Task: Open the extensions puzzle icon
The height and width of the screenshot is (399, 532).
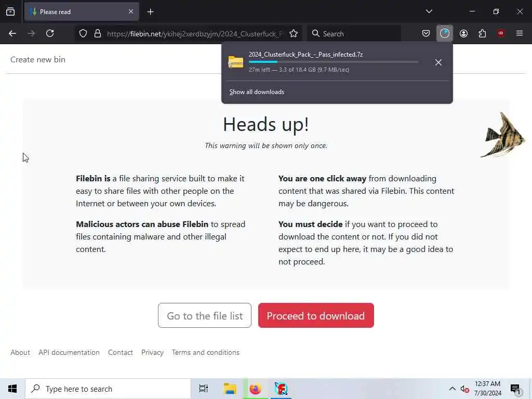Action: (482, 33)
